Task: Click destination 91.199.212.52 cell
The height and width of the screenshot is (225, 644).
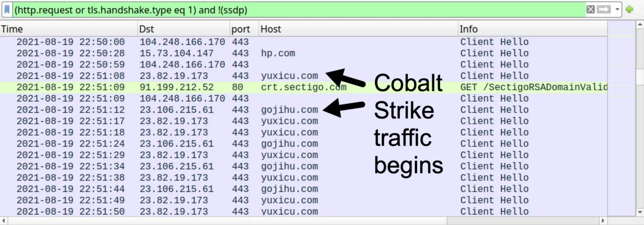Action: pyautogui.click(x=176, y=87)
